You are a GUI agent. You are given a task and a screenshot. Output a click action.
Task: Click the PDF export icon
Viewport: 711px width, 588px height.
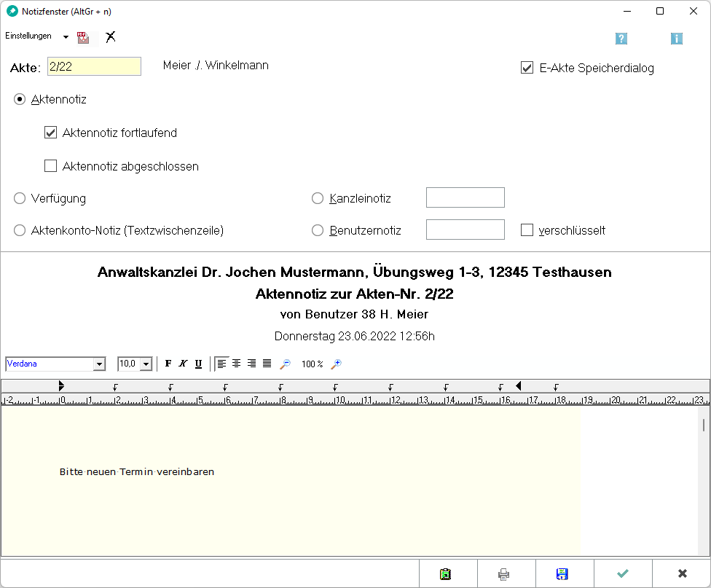coord(83,37)
